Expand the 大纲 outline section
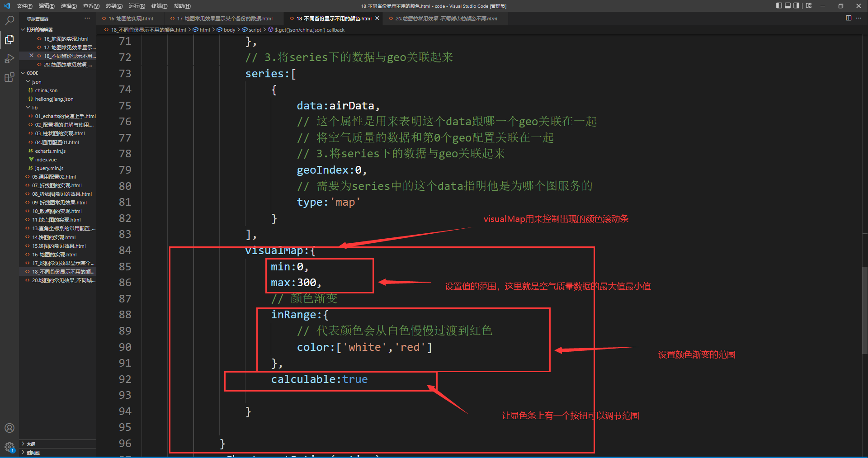The image size is (868, 458). [23, 444]
